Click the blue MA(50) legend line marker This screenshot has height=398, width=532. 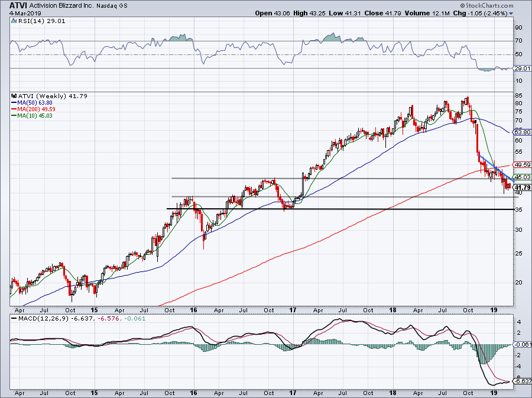14,103
